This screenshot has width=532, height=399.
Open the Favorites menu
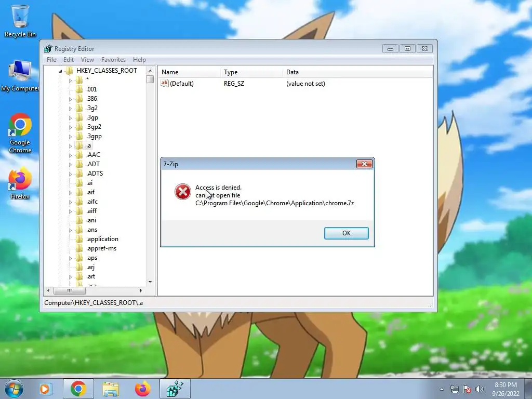113,60
